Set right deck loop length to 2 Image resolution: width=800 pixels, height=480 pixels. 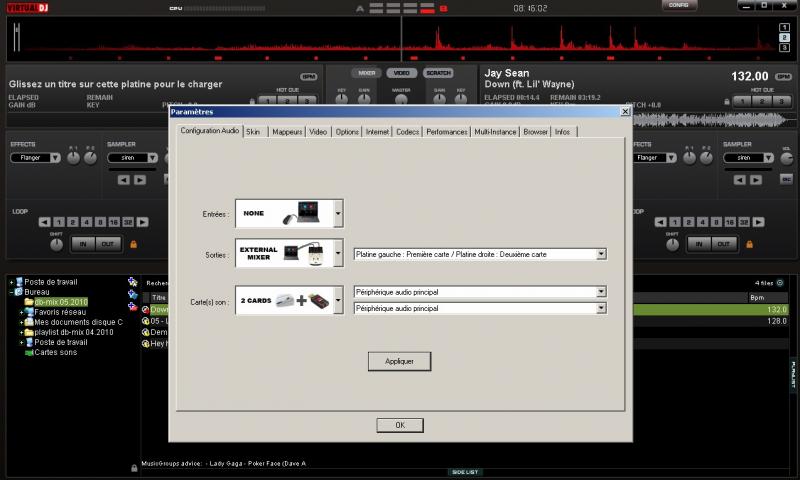[689, 222]
